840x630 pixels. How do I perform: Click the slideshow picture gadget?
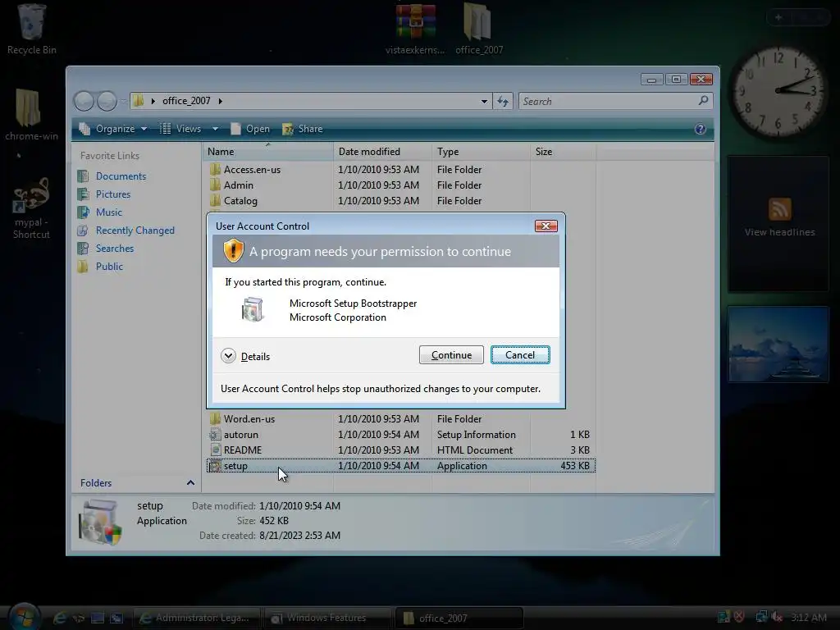(778, 345)
